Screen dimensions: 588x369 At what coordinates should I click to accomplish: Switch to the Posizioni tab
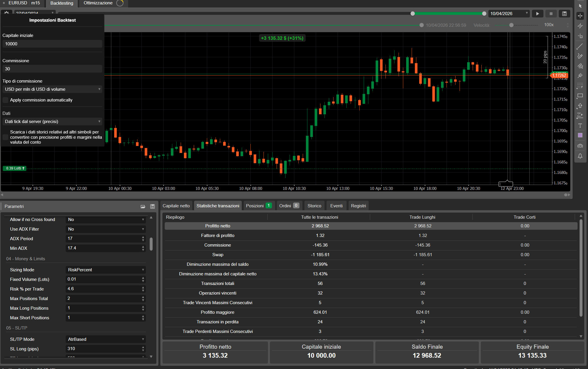tap(258, 206)
